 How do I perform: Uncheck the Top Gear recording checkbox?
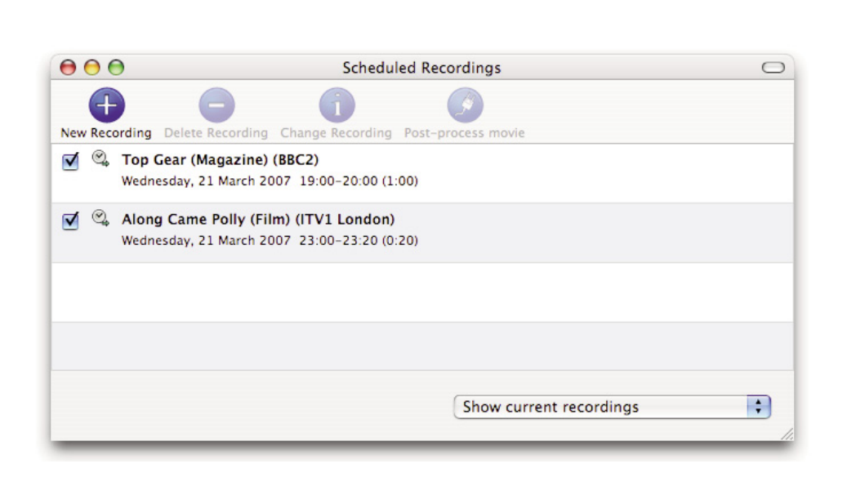[71, 162]
